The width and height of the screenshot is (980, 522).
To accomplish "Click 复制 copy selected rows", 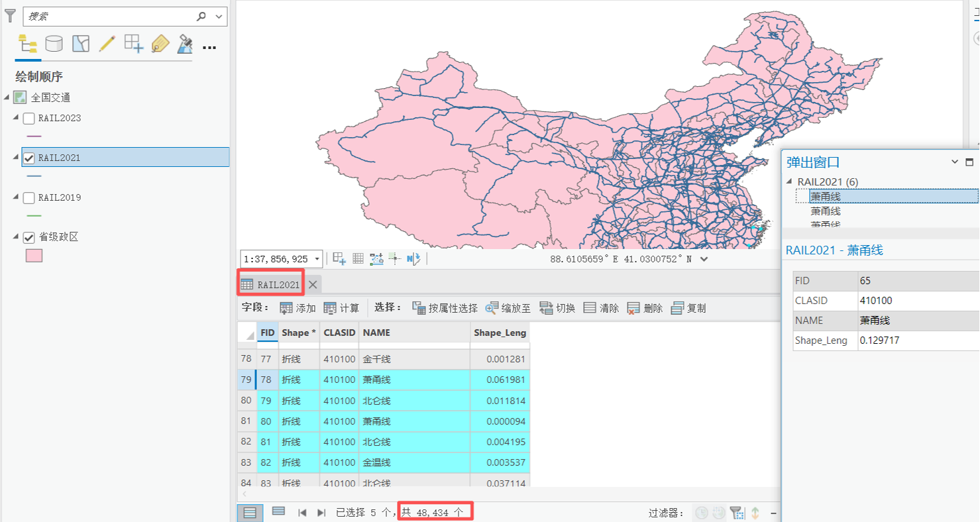I will tap(688, 308).
